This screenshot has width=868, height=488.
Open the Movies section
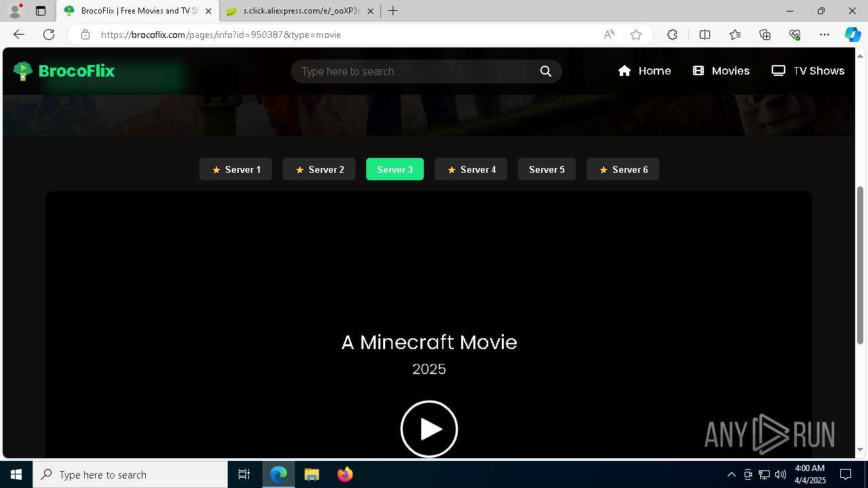tap(722, 71)
